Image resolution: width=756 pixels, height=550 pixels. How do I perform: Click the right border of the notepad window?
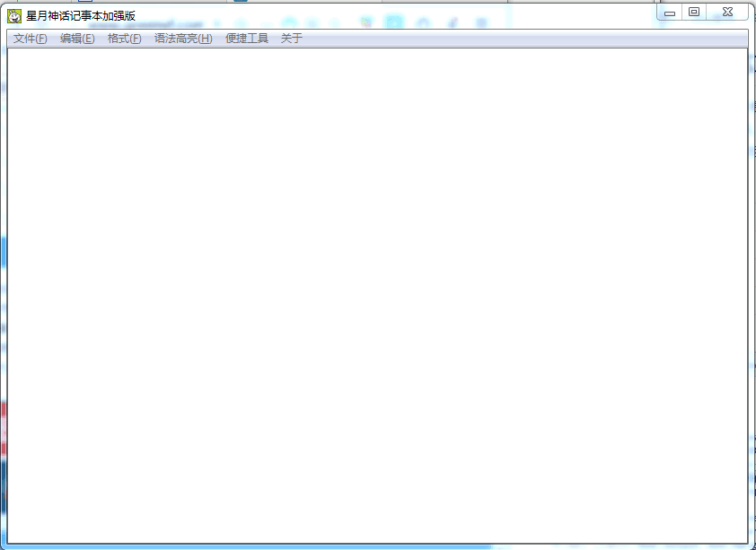752,296
